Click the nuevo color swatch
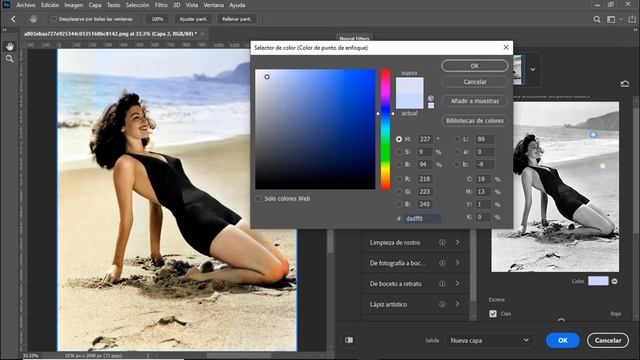 [x=409, y=85]
